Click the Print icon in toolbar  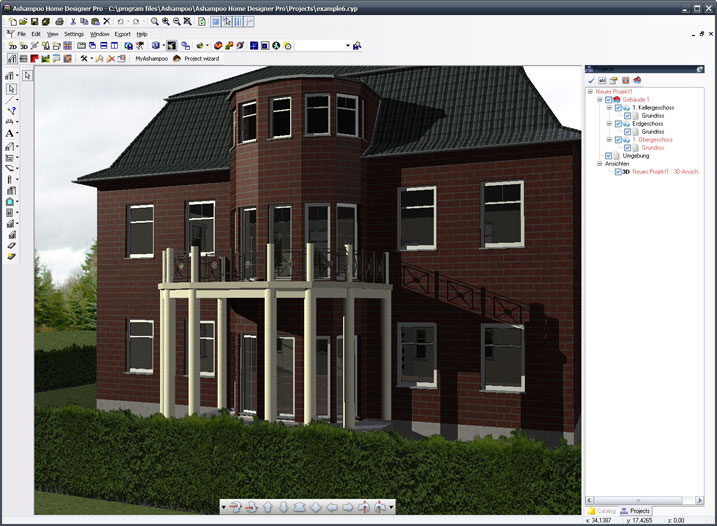point(58,21)
